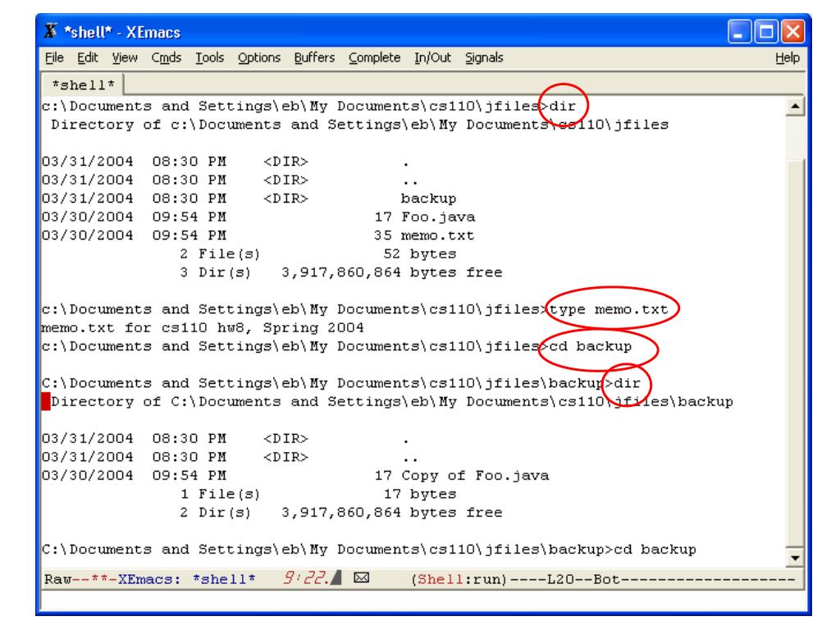Open the Tools menu
Image resolution: width=840 pixels, height=630 pixels.
click(x=209, y=58)
